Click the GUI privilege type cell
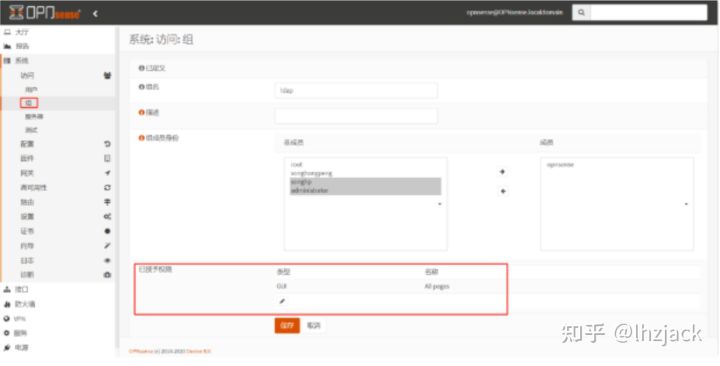 point(281,286)
